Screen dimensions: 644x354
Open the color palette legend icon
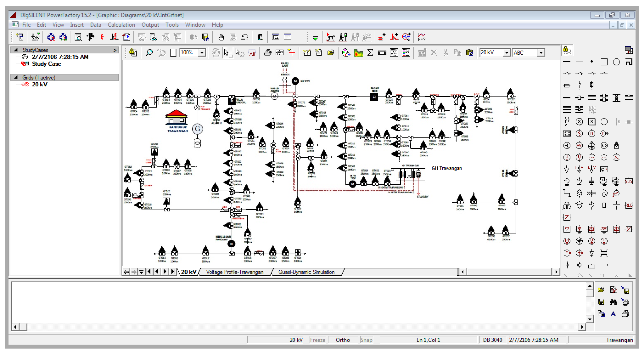click(346, 53)
